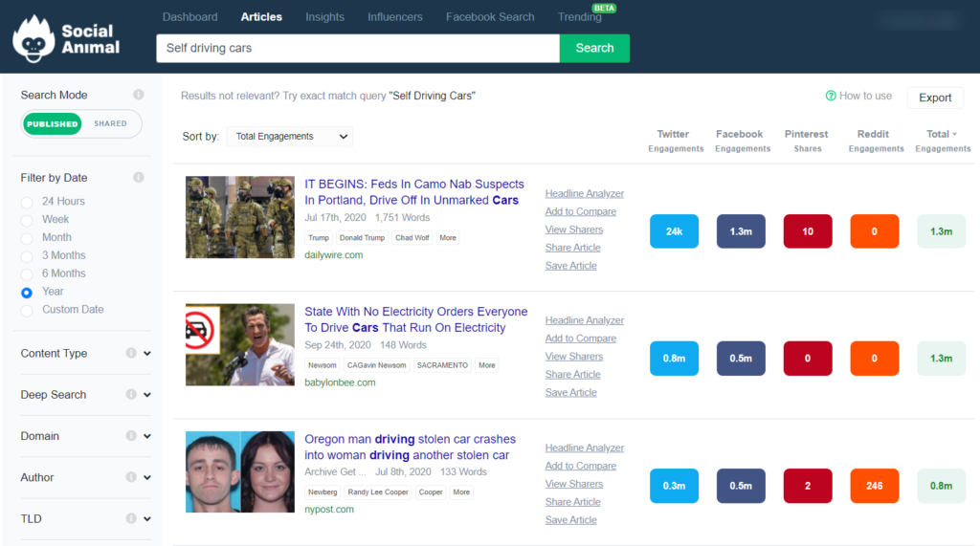This screenshot has width=980, height=546.
Task: Click the Newsom thumbnail of the babylonbee article
Action: point(240,344)
